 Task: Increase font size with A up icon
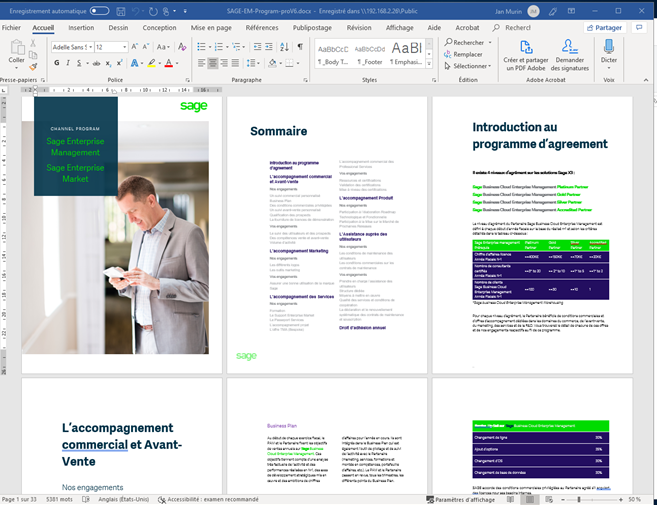coord(135,47)
